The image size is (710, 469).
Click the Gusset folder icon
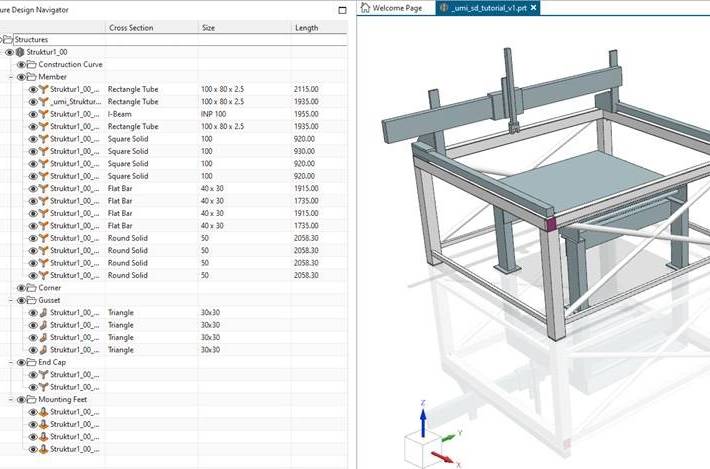pyautogui.click(x=32, y=300)
